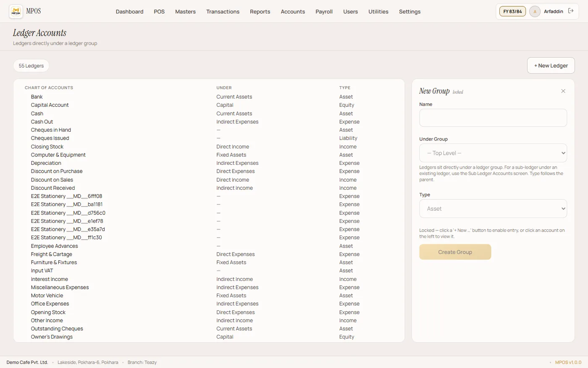
Task: Click the Create Group button
Action: coord(455,252)
